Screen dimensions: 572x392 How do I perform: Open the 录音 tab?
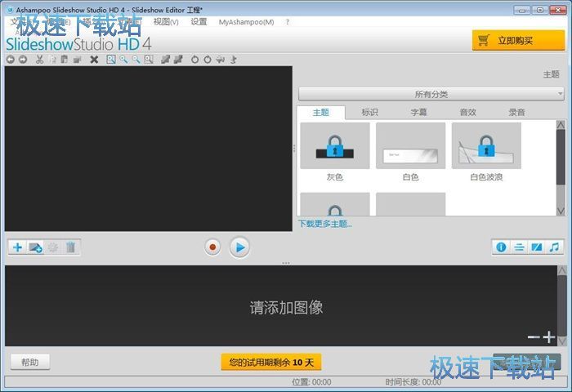516,113
